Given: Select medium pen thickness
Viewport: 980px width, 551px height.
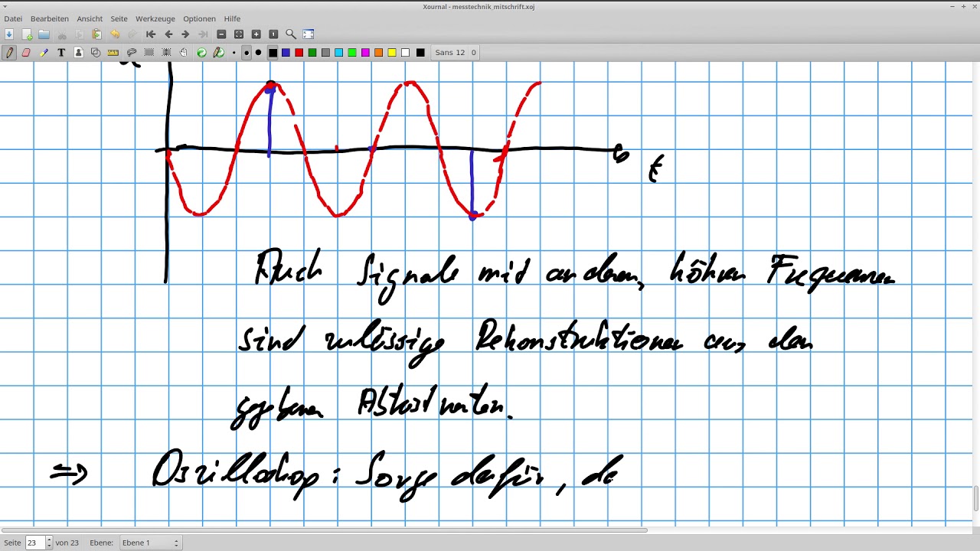Looking at the screenshot, I should pos(247,53).
